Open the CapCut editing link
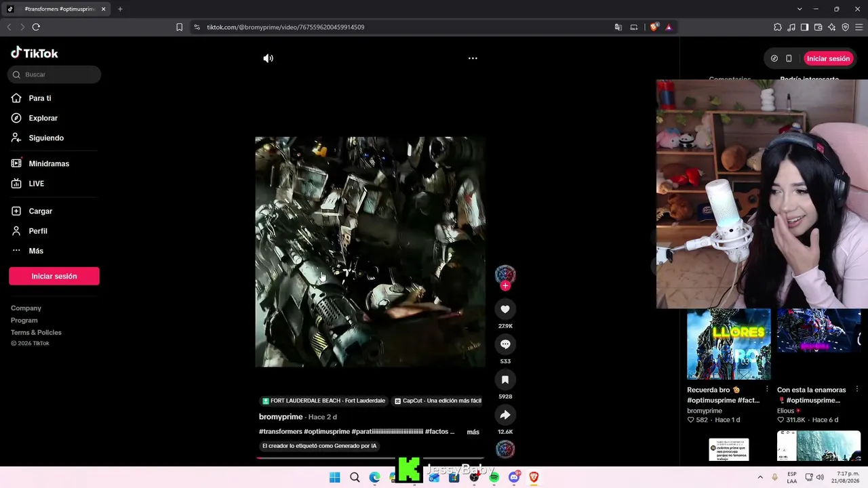 pyautogui.click(x=437, y=401)
